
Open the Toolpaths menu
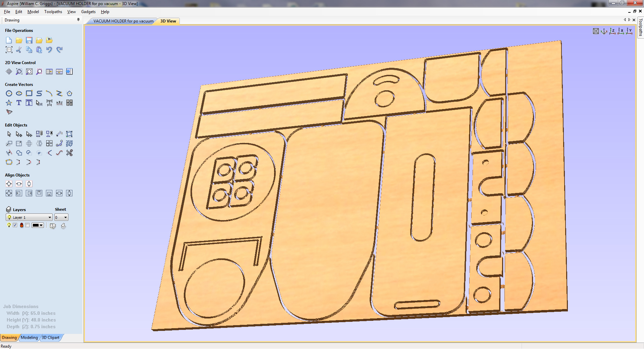(53, 12)
